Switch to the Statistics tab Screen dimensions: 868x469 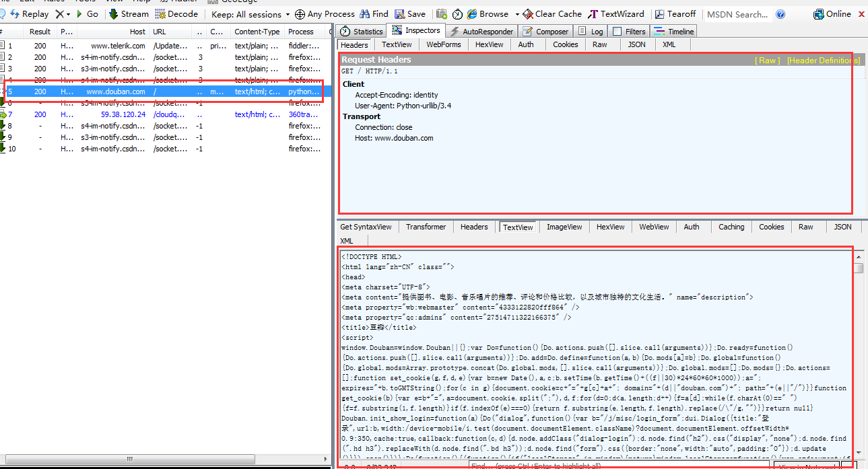[362, 32]
